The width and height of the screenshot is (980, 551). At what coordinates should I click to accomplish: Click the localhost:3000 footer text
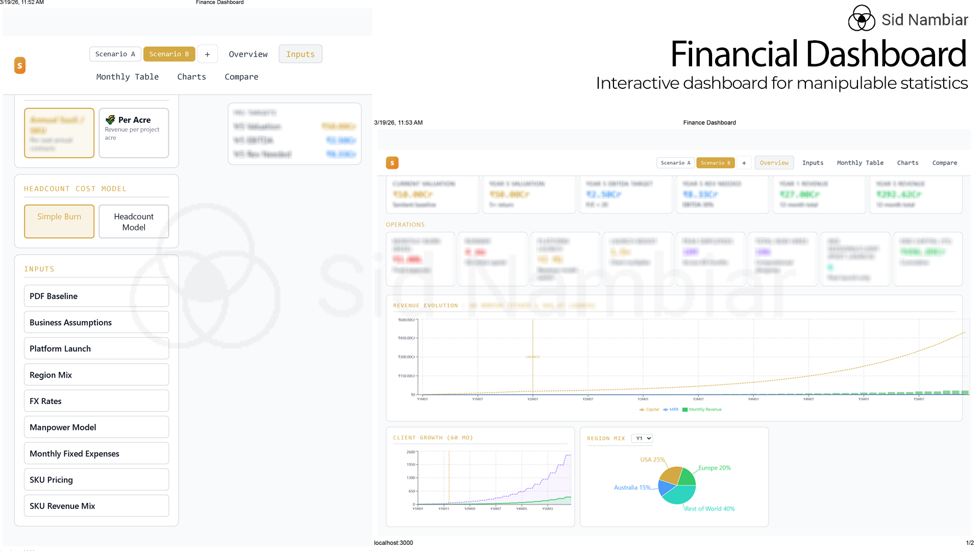394,543
